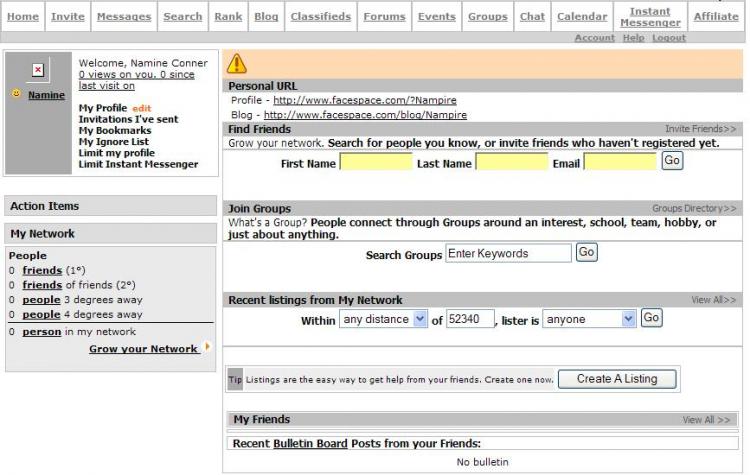
Task: Open the Invite Friends>> link
Action: (x=701, y=129)
